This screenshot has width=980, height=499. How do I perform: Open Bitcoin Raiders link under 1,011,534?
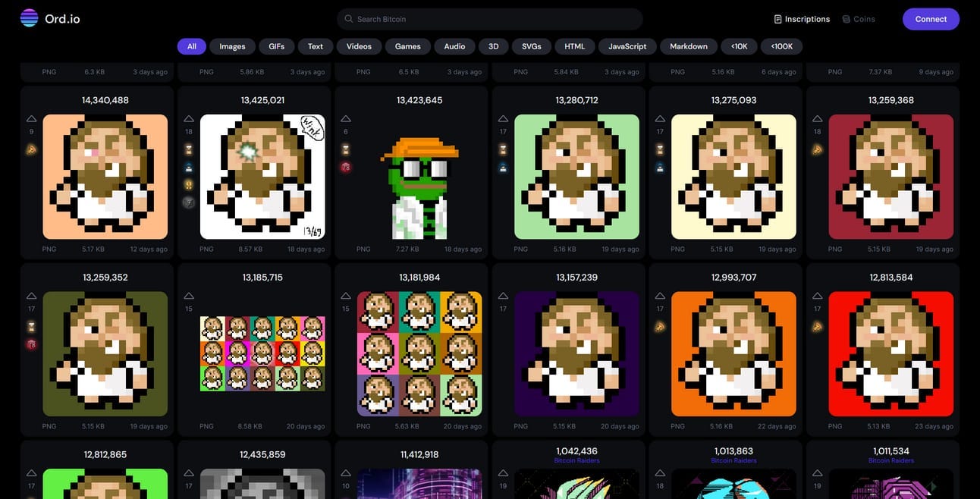point(891,460)
